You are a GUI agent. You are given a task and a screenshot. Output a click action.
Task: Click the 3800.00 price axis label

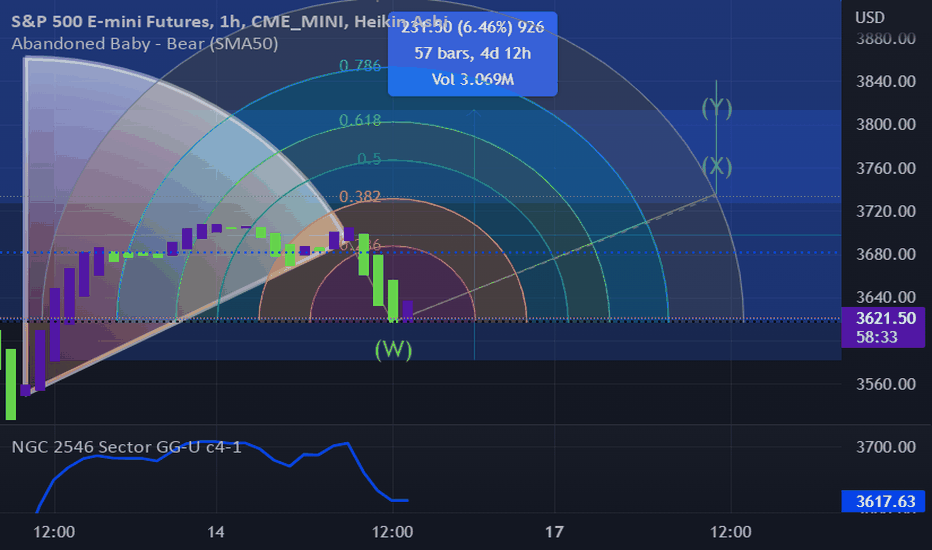coord(886,124)
